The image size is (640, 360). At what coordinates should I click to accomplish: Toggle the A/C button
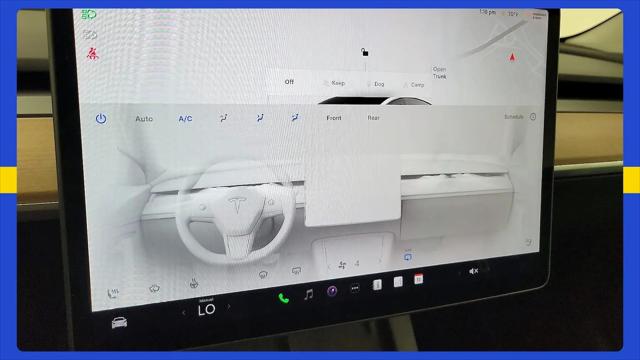[x=185, y=119]
